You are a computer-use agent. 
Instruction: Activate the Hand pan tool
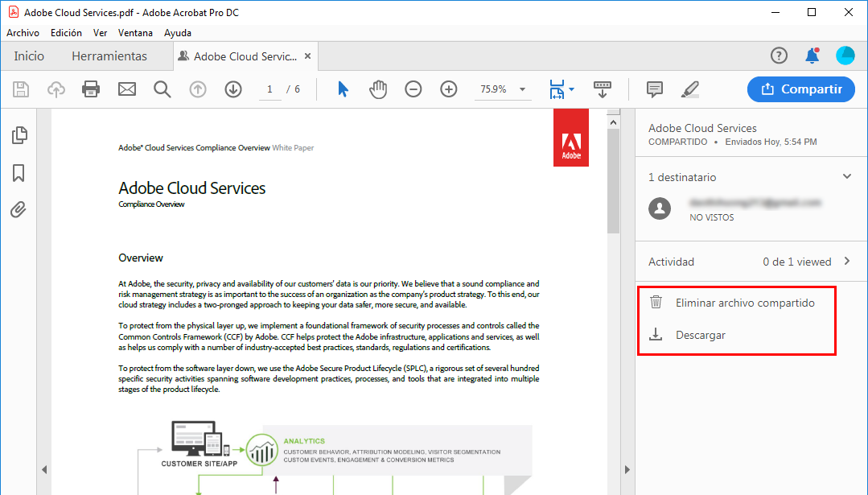(x=378, y=89)
